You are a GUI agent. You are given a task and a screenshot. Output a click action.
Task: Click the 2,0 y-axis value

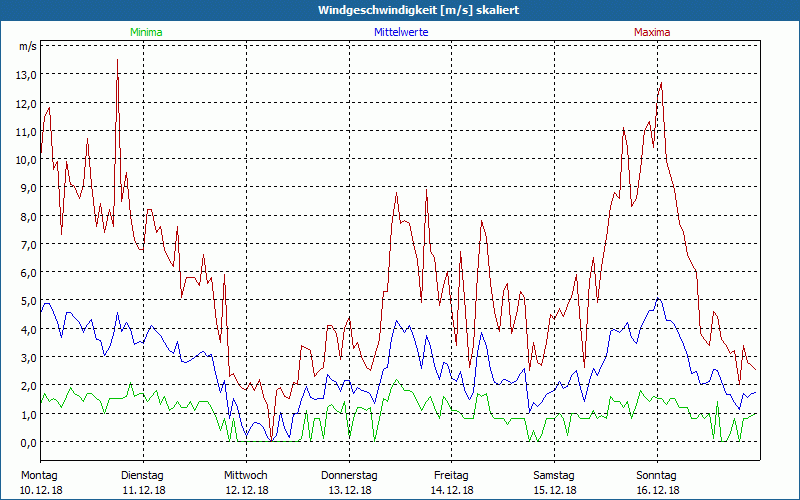click(x=28, y=385)
